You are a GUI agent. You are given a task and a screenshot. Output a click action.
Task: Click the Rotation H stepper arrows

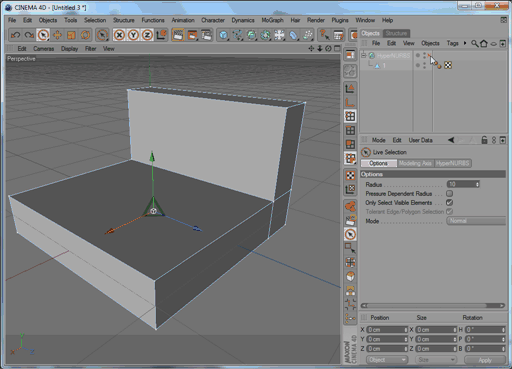click(503, 330)
